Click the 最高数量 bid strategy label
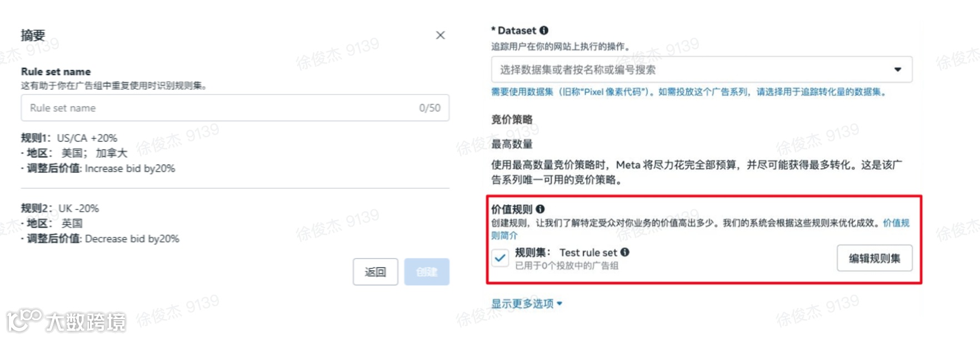 [x=512, y=144]
